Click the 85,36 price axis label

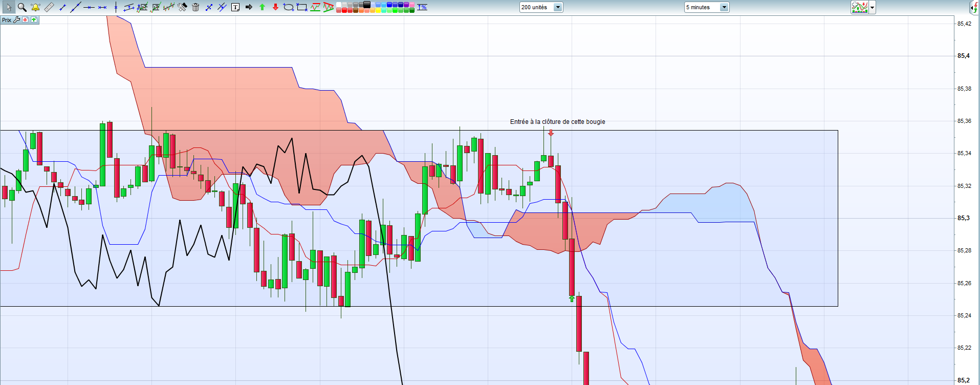click(964, 121)
